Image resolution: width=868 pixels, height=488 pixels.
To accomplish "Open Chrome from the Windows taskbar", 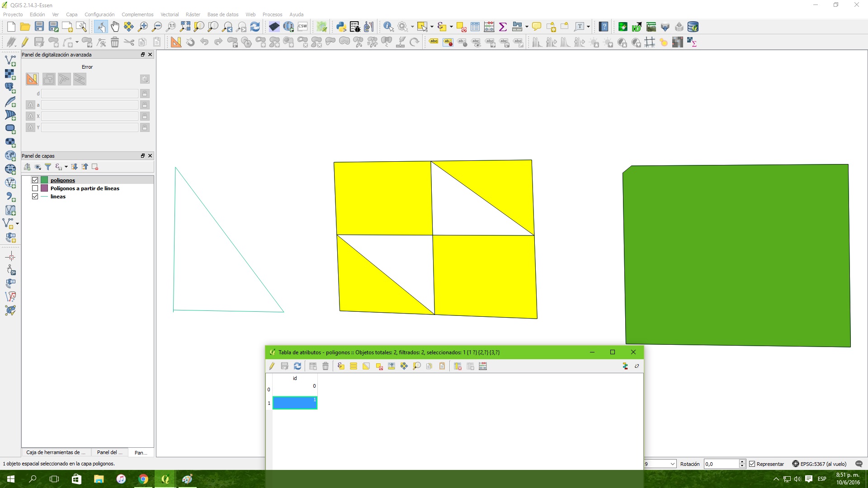I will pyautogui.click(x=143, y=479).
